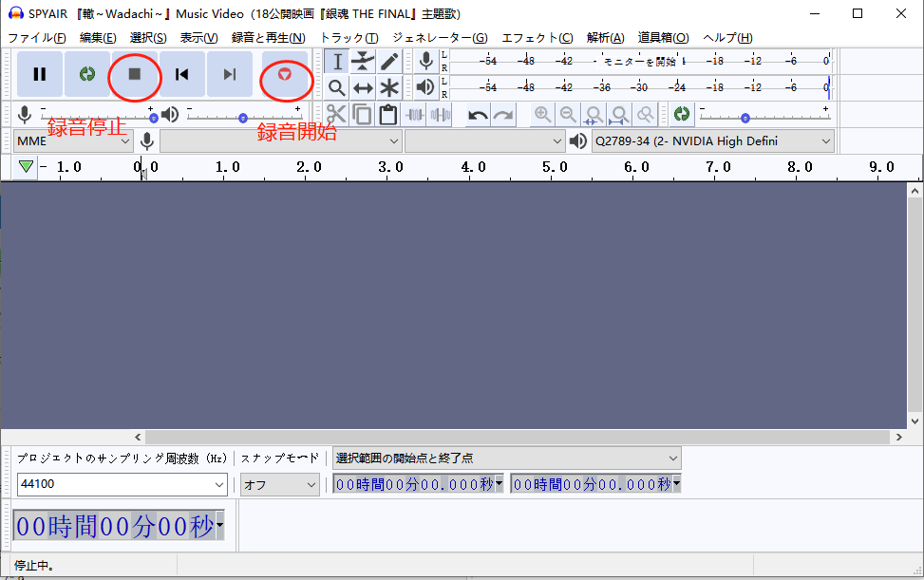This screenshot has width=924, height=580.
Task: Open the ヘルプ(H) menu
Action: pos(727,38)
